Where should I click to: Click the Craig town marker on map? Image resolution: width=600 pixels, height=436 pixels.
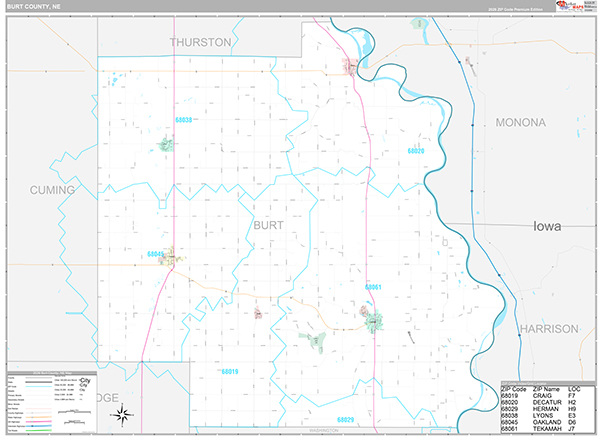258,313
